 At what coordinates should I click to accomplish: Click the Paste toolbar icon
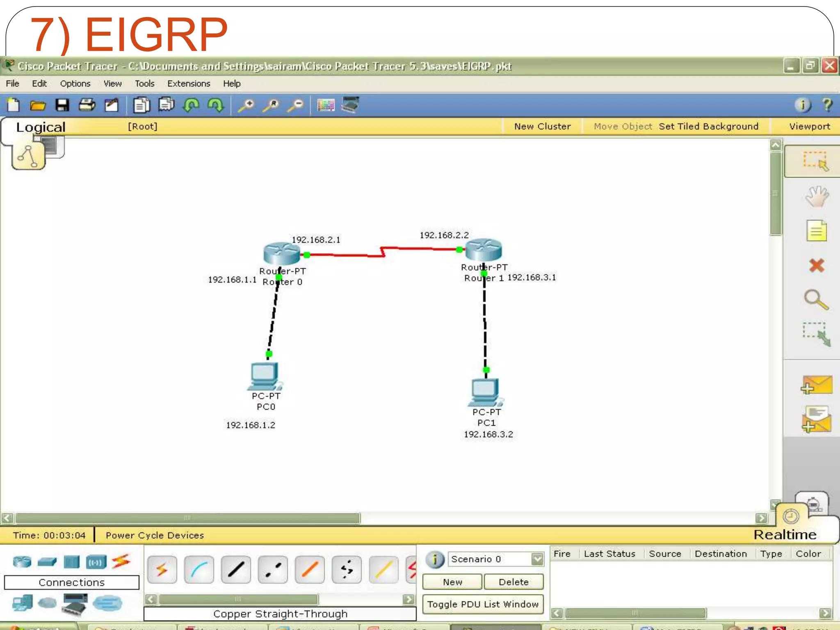click(167, 105)
